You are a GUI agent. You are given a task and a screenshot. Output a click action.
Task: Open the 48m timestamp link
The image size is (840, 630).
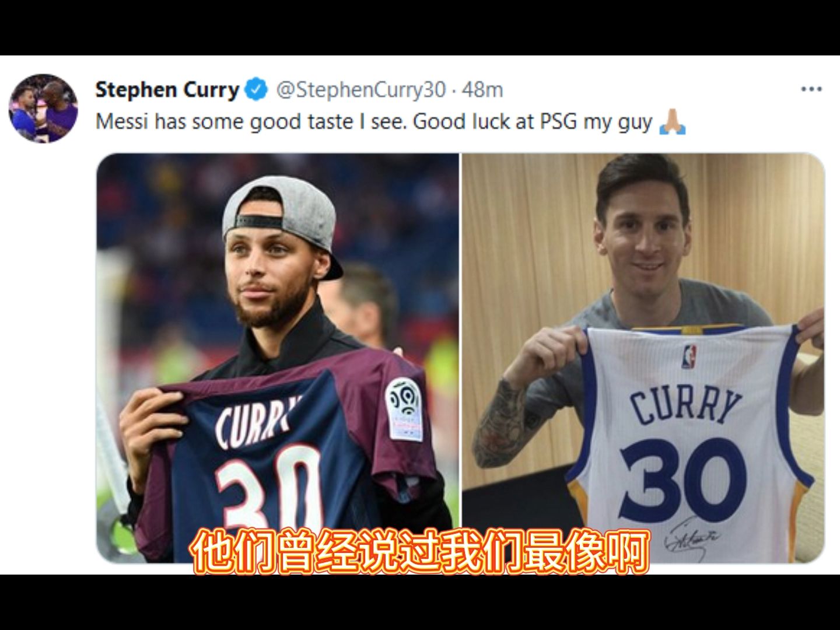click(482, 90)
